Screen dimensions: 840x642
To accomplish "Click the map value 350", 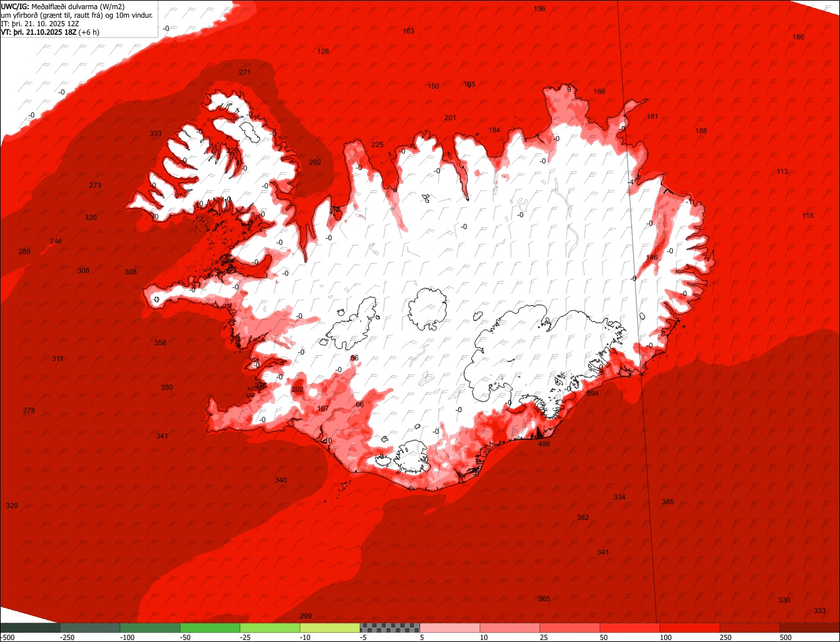I will [167, 387].
